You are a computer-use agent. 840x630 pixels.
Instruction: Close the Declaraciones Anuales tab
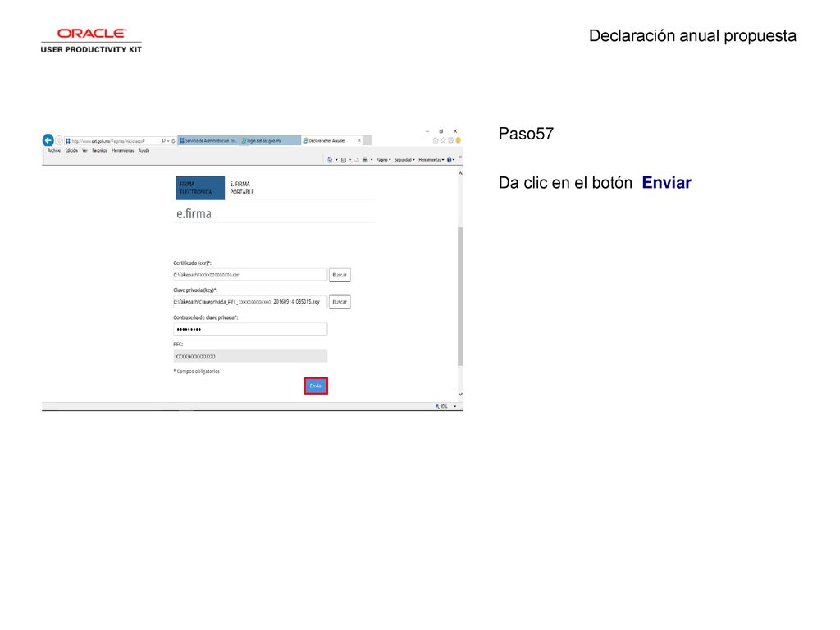pyautogui.click(x=359, y=140)
